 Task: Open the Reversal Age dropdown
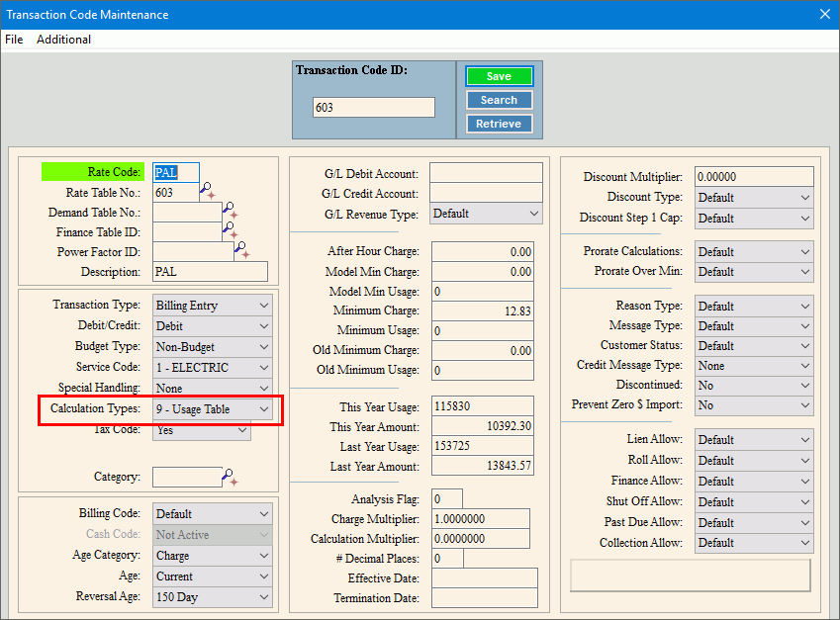point(263,596)
